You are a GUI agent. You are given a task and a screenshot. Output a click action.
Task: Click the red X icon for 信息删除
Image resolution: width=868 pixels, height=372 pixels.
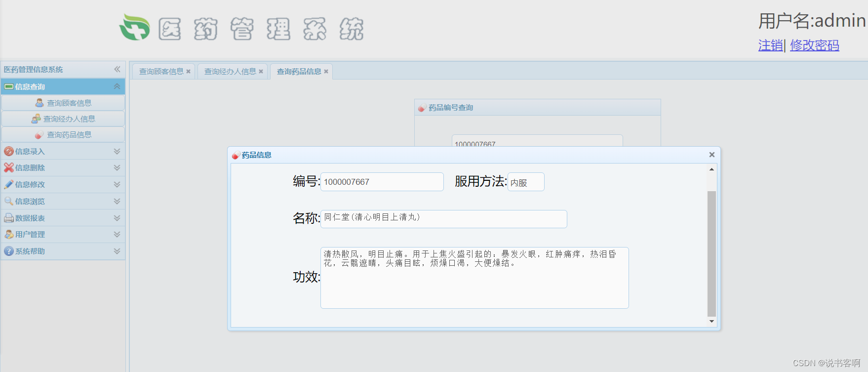(x=9, y=167)
